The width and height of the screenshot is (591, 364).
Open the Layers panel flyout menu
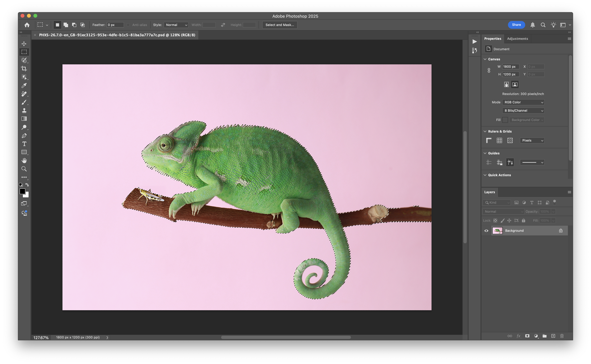(x=569, y=192)
